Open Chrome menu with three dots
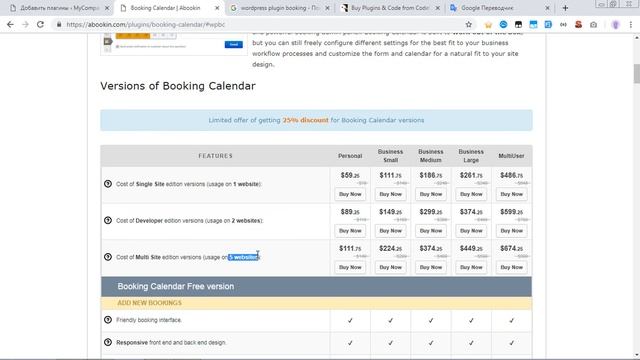640x360 pixels. point(631,24)
